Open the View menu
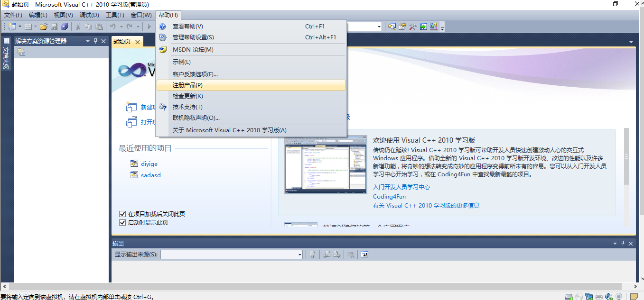This screenshot has width=644, height=300. [x=64, y=15]
